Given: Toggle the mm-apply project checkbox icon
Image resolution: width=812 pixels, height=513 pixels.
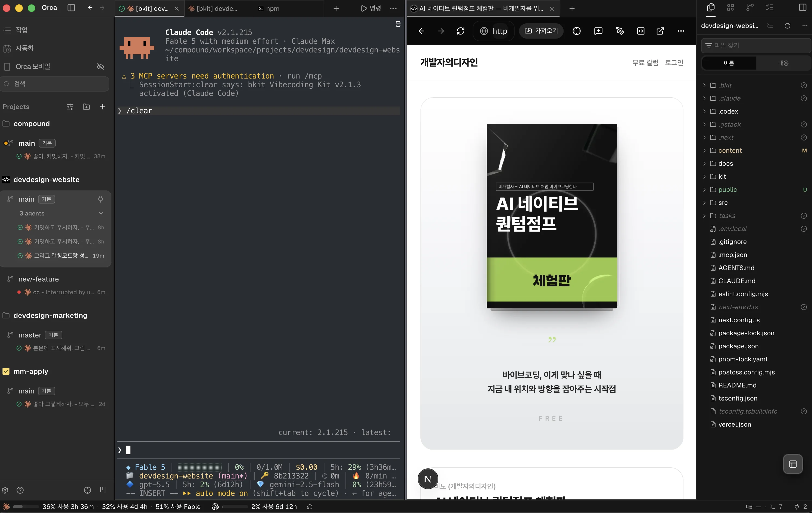Looking at the screenshot, I should [6, 371].
